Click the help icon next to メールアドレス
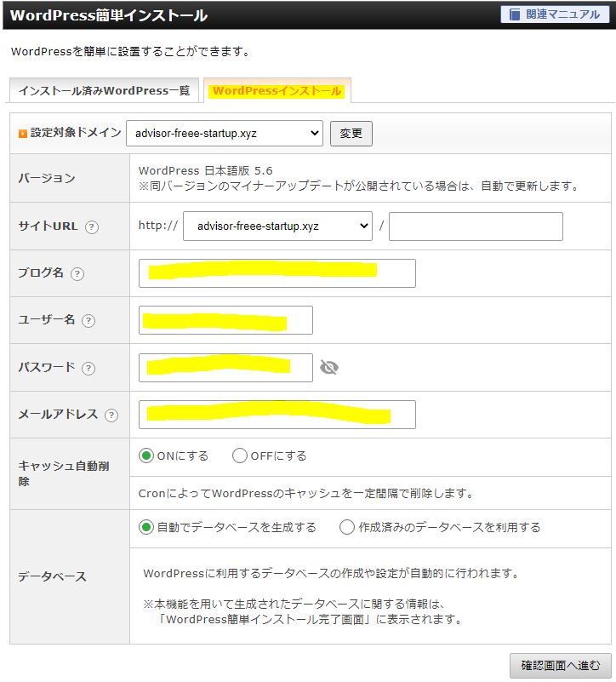The height and width of the screenshot is (682, 616). pos(111,415)
